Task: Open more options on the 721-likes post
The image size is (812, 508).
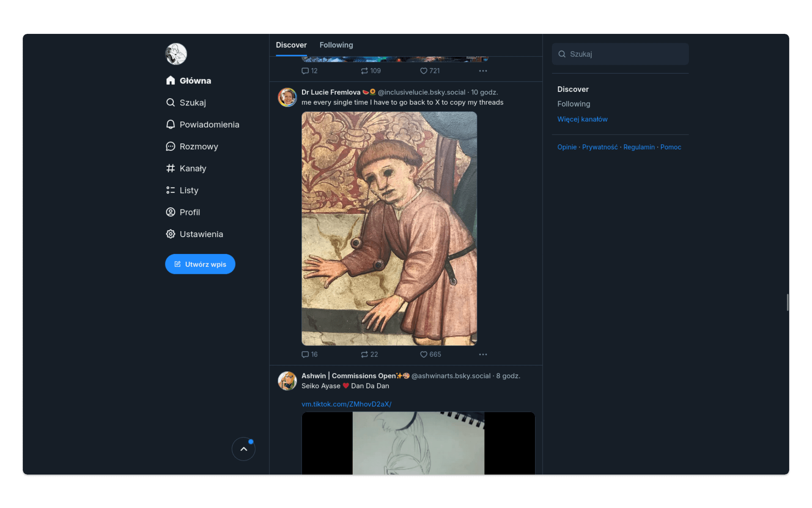Action: point(483,71)
